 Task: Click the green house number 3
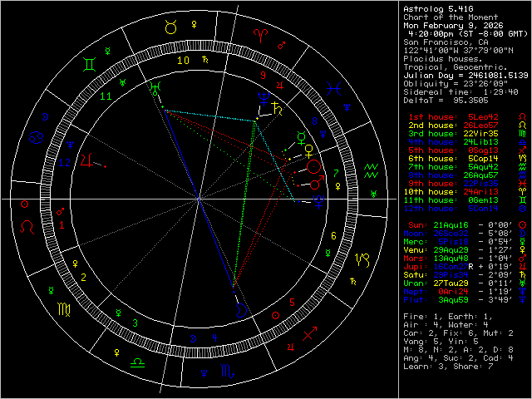coord(135,323)
